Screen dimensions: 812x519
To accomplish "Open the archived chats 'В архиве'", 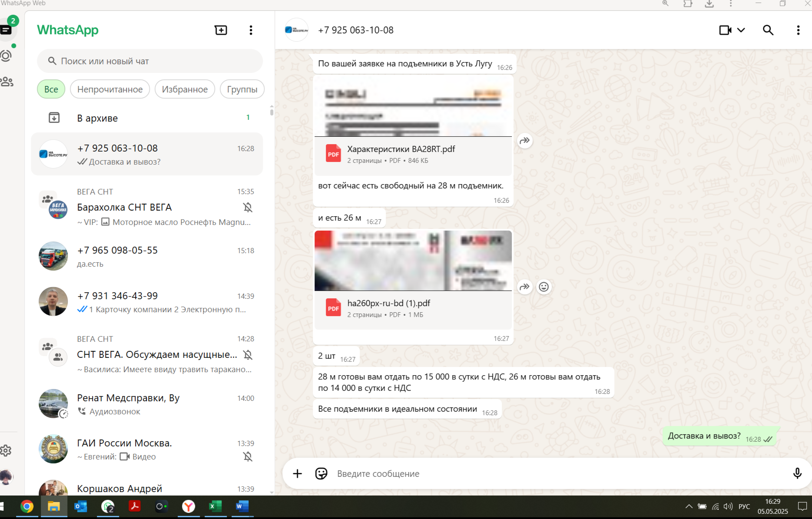I will click(147, 118).
